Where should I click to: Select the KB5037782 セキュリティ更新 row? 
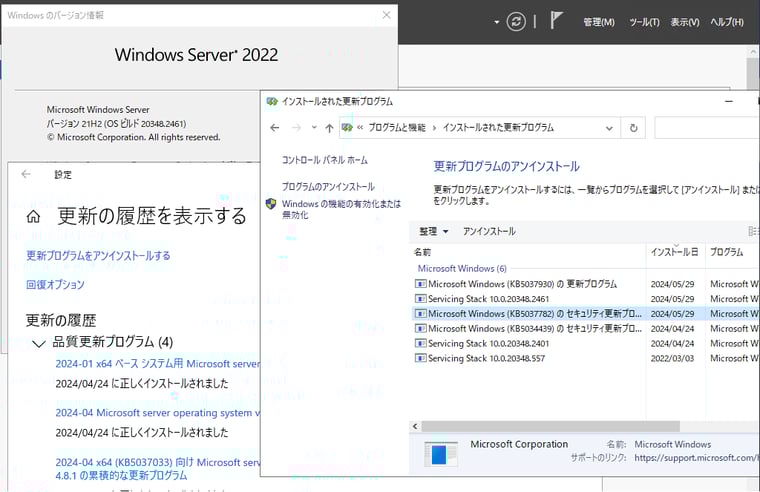(585, 314)
